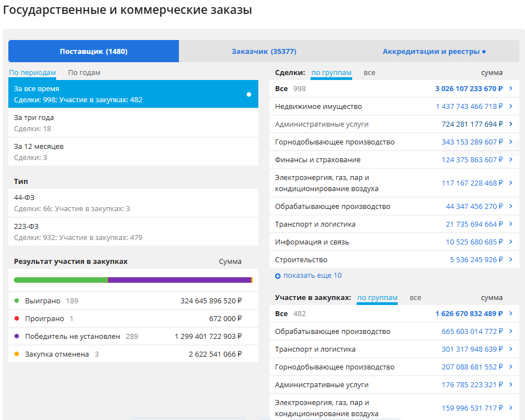Click the arrow icon on "Строительство" row
This screenshot has height=420, width=525.
pyautogui.click(x=511, y=259)
